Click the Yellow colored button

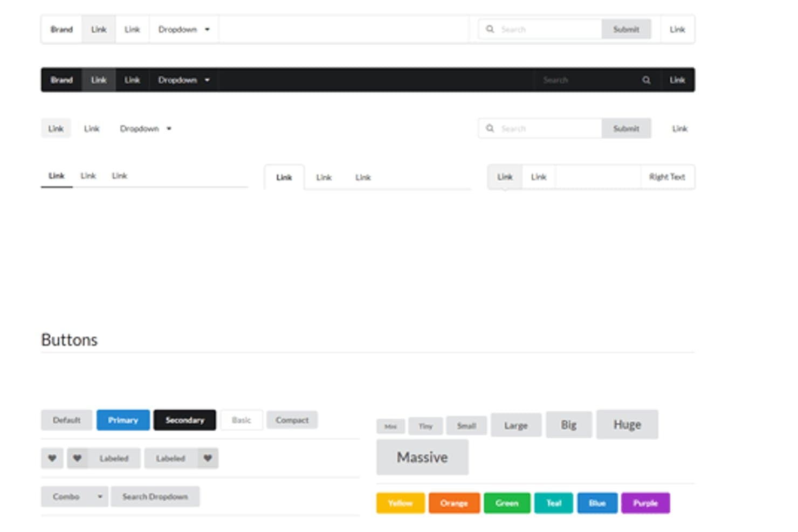click(400, 503)
